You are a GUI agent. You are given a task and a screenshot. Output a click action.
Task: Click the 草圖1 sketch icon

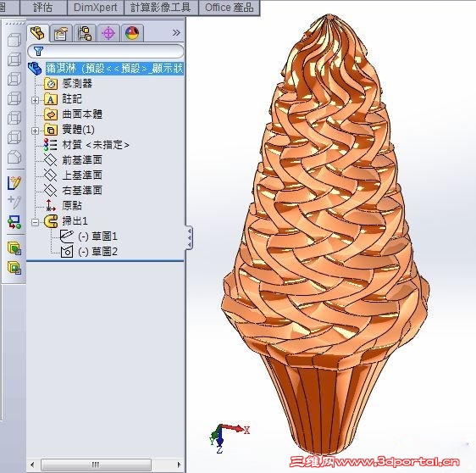pyautogui.click(x=66, y=236)
